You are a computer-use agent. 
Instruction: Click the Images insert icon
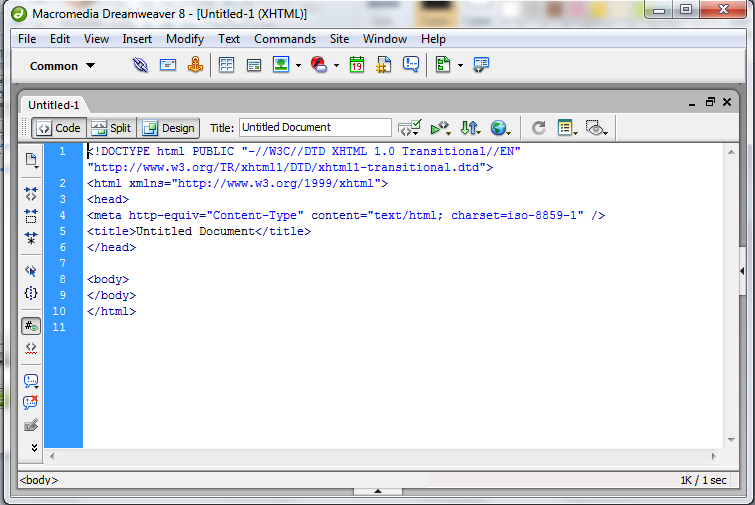click(281, 65)
